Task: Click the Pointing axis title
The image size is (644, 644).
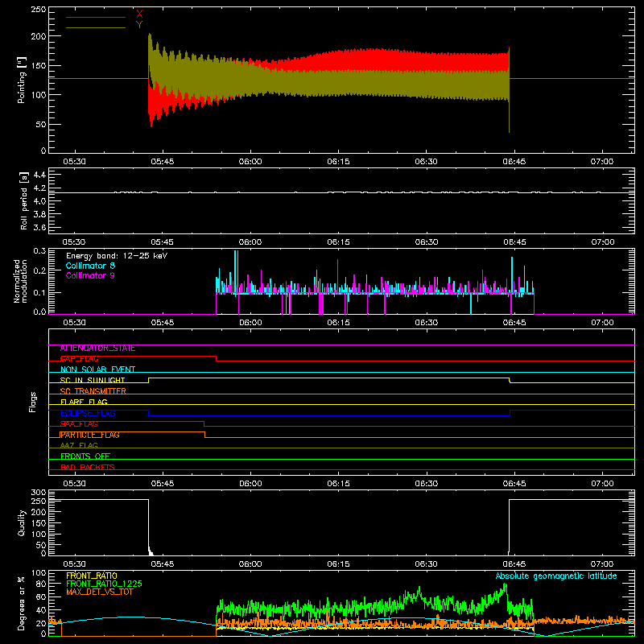Action: pyautogui.click(x=22, y=80)
